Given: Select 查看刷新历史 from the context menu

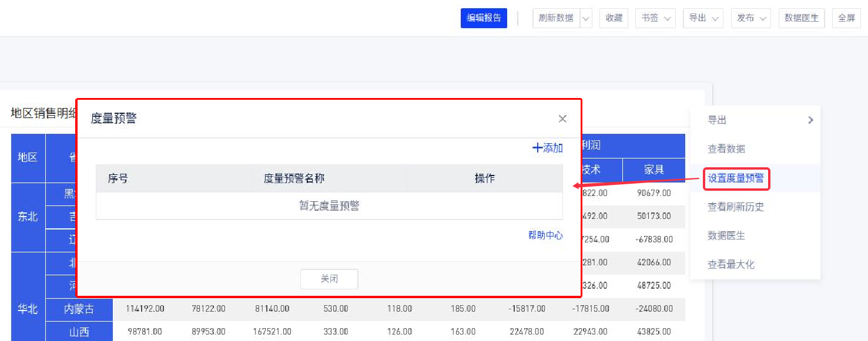Looking at the screenshot, I should 735,207.
